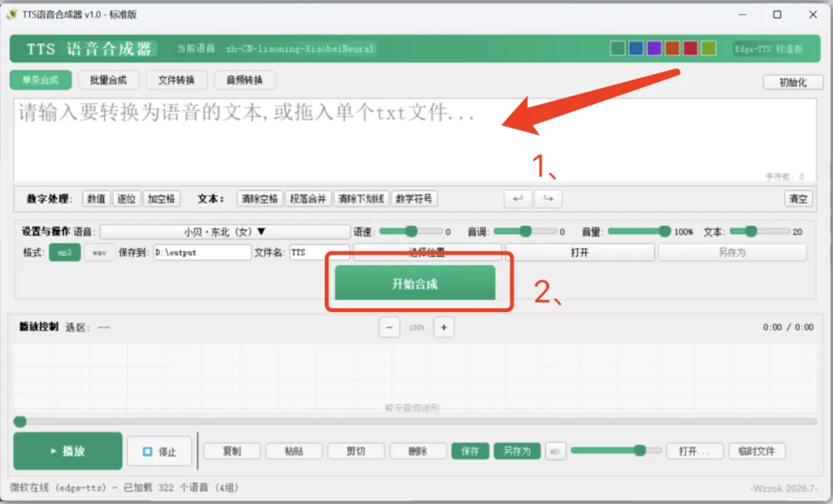Click the 100% zoom level label
Screen dimensions: 833x504
pyautogui.click(x=416, y=328)
